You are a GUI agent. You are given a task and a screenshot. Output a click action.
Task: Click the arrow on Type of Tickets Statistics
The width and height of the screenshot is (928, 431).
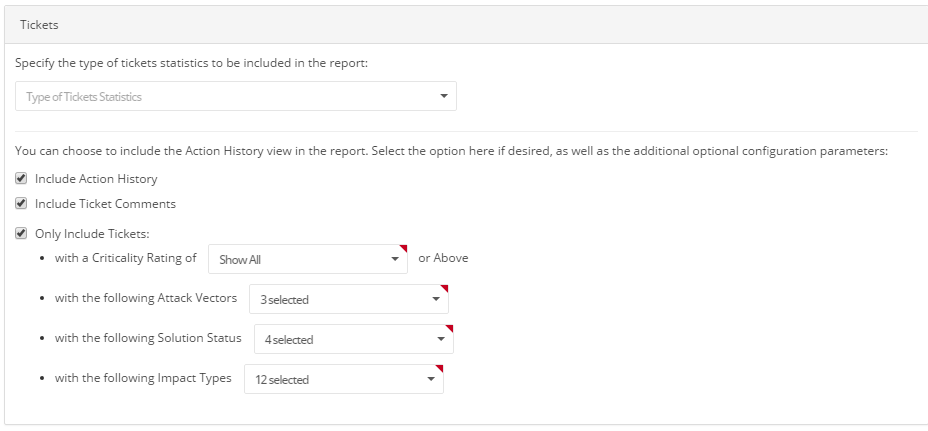point(443,97)
